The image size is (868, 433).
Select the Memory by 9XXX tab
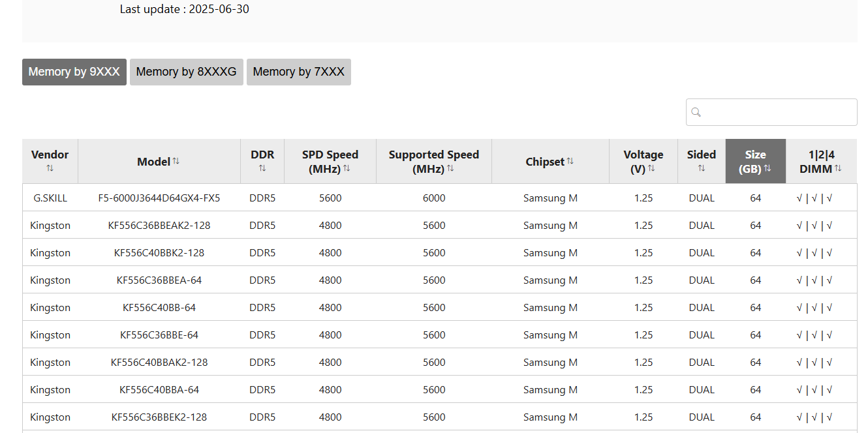click(x=74, y=72)
